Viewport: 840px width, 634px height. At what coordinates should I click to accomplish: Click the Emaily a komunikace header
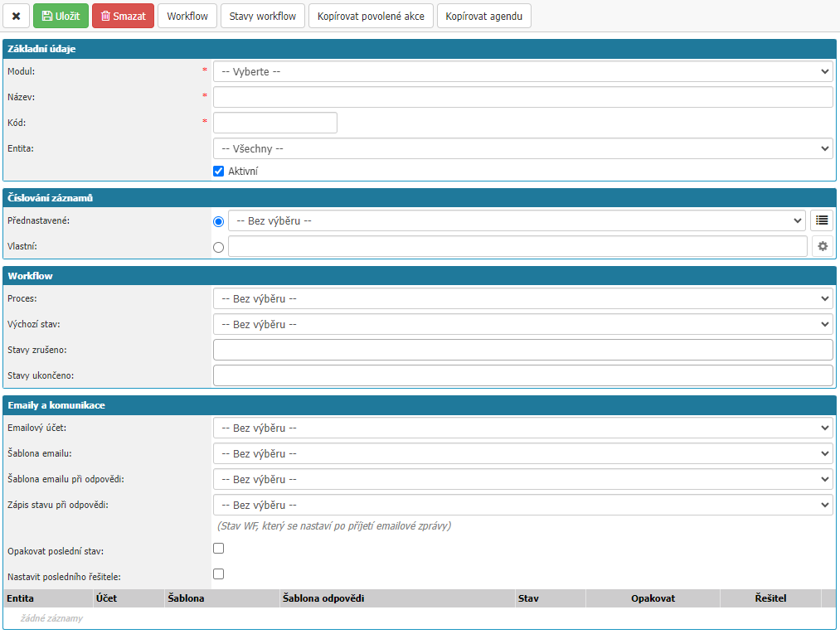tap(420, 405)
